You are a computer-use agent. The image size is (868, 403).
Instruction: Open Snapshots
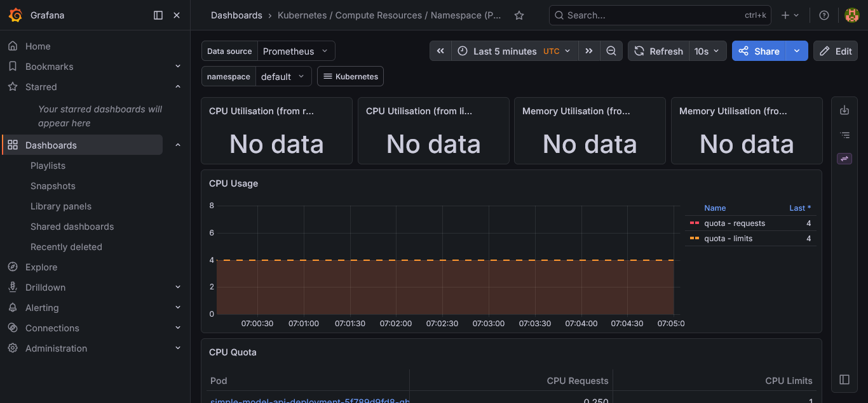[53, 186]
